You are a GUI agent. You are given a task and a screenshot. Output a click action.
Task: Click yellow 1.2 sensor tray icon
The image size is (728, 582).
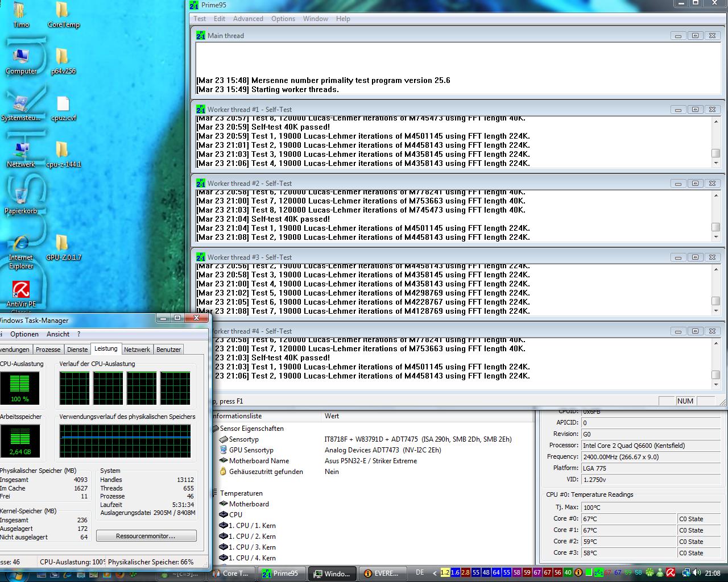click(445, 573)
